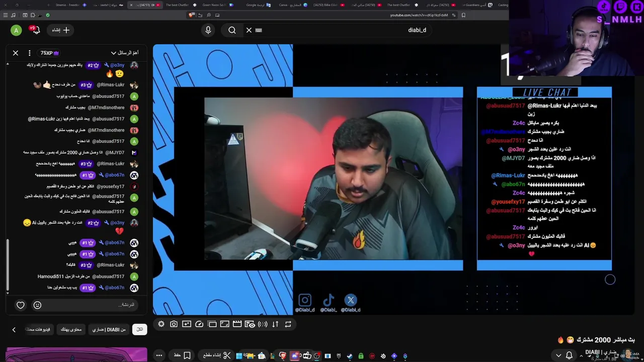Open chat options three-dot menu

(x=29, y=53)
